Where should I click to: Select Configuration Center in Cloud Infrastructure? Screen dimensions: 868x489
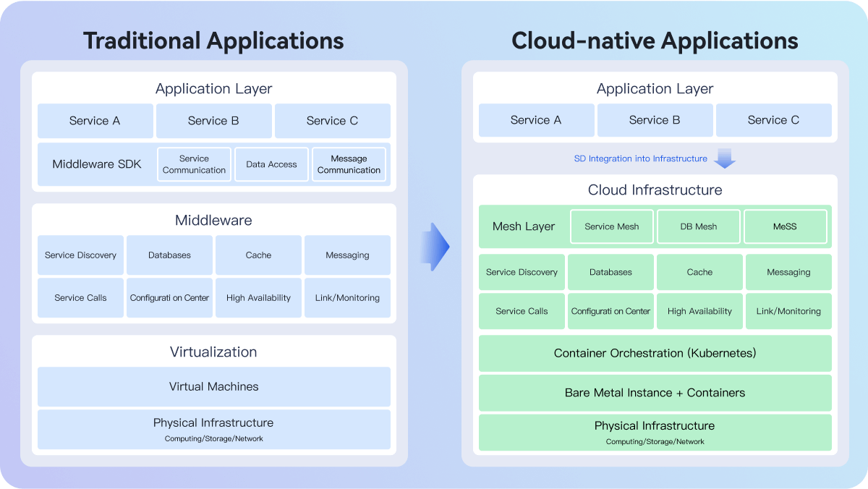tap(610, 312)
